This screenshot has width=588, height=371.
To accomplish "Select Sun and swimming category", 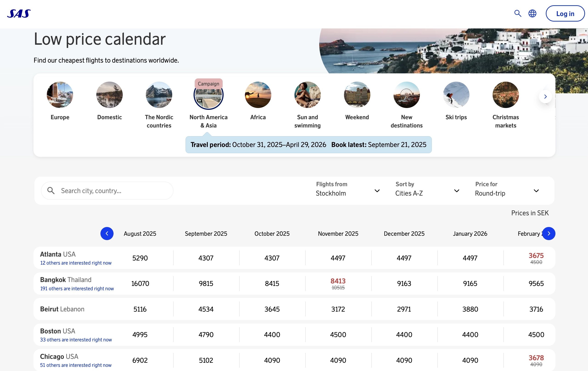I will click(x=308, y=95).
